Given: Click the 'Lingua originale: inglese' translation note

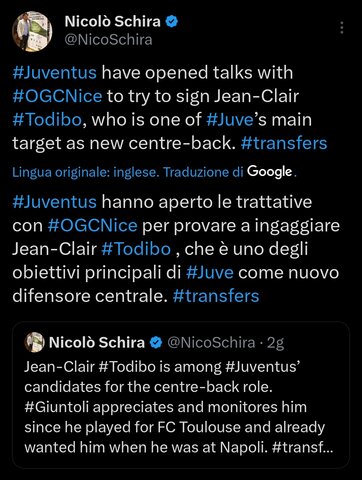Looking at the screenshot, I should (x=84, y=172).
